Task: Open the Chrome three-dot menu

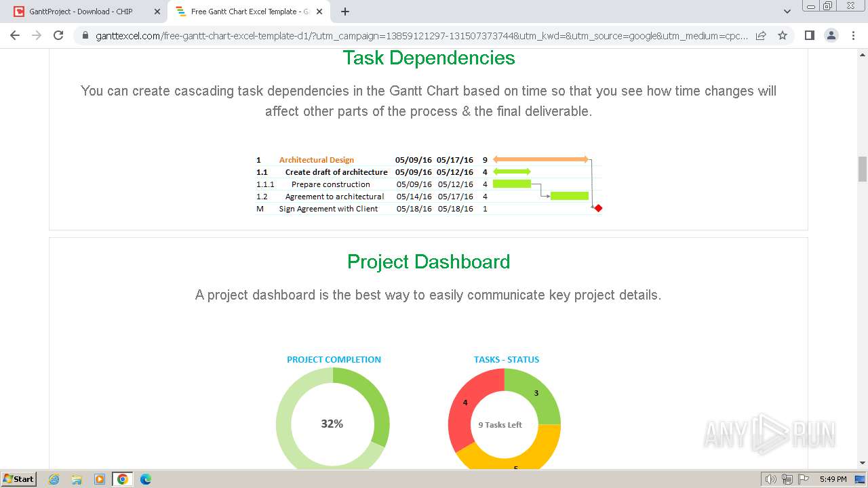Action: click(x=852, y=35)
